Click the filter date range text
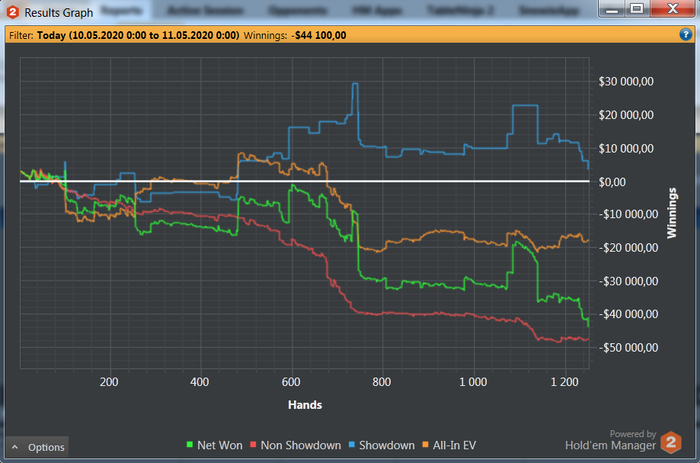The width and height of the screenshot is (700, 463). click(x=138, y=35)
